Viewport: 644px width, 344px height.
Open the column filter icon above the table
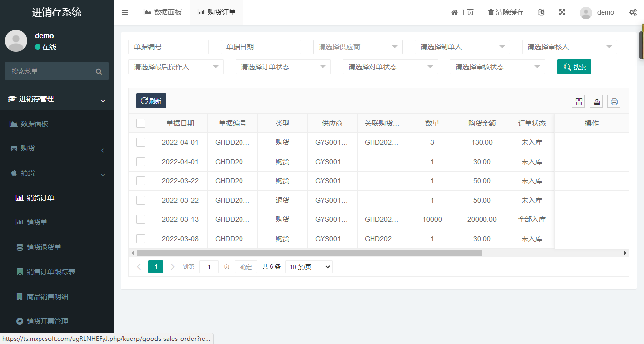(x=578, y=101)
